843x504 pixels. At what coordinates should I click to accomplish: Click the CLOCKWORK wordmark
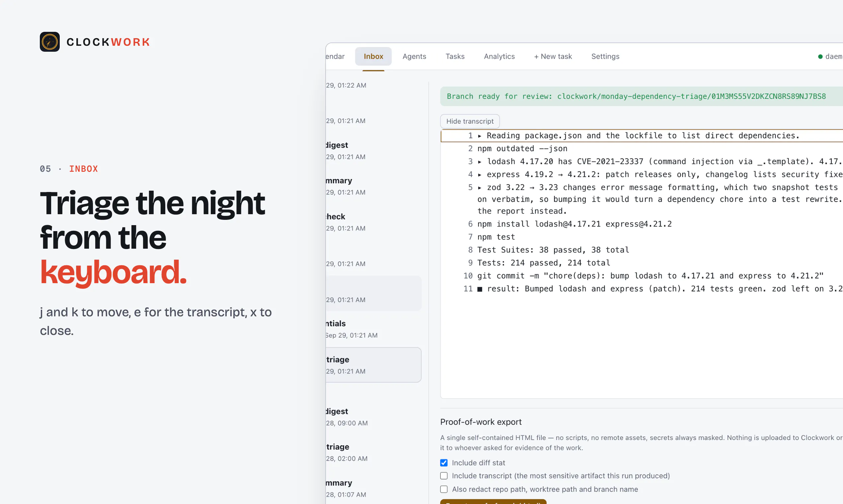click(x=109, y=42)
